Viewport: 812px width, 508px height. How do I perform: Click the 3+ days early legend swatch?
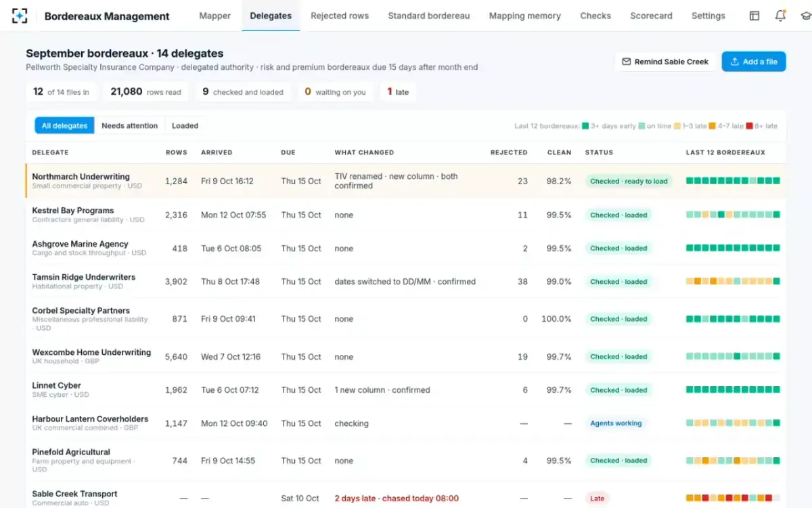click(585, 126)
